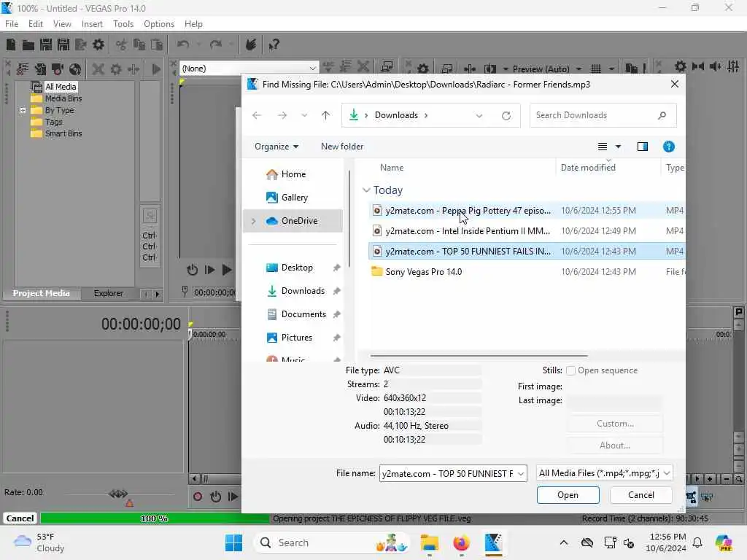Open the File name combo box dropdown
The width and height of the screenshot is (747, 560).
tap(521, 473)
